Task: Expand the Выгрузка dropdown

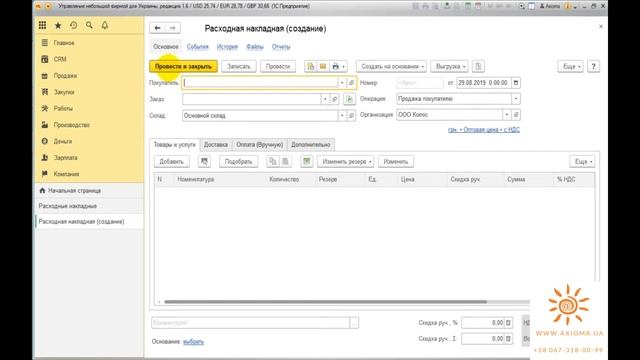Action: (x=449, y=66)
